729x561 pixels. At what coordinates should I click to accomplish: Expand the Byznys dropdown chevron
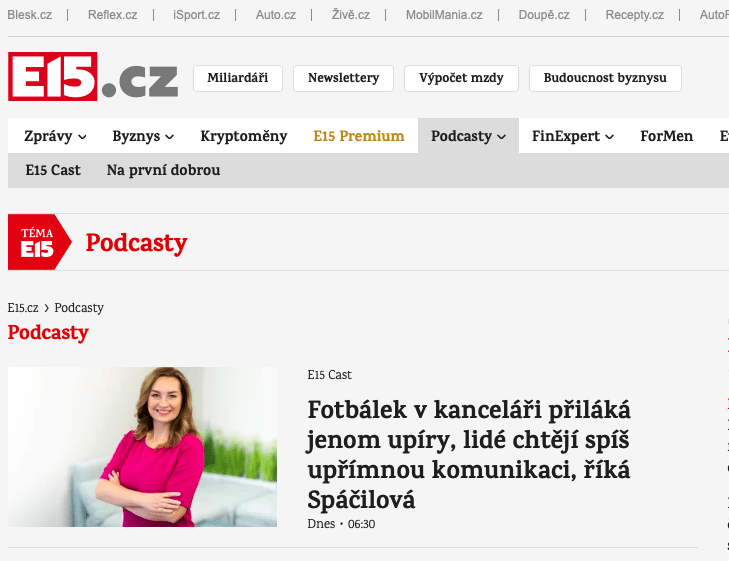[170, 137]
